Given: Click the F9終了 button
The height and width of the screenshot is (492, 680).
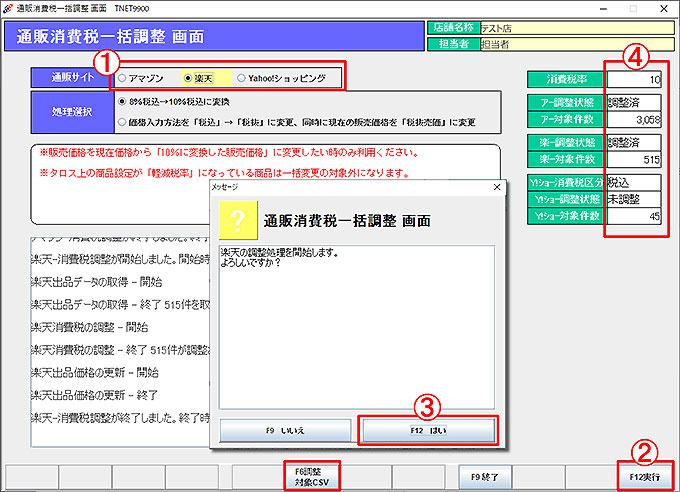Looking at the screenshot, I should 485,477.
